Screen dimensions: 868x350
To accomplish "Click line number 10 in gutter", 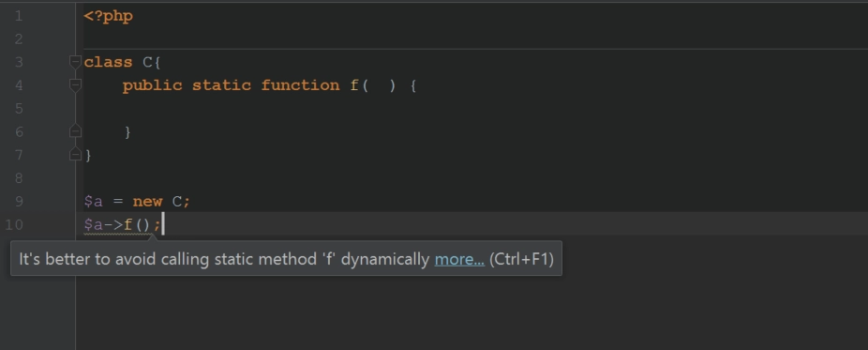I will (x=14, y=224).
